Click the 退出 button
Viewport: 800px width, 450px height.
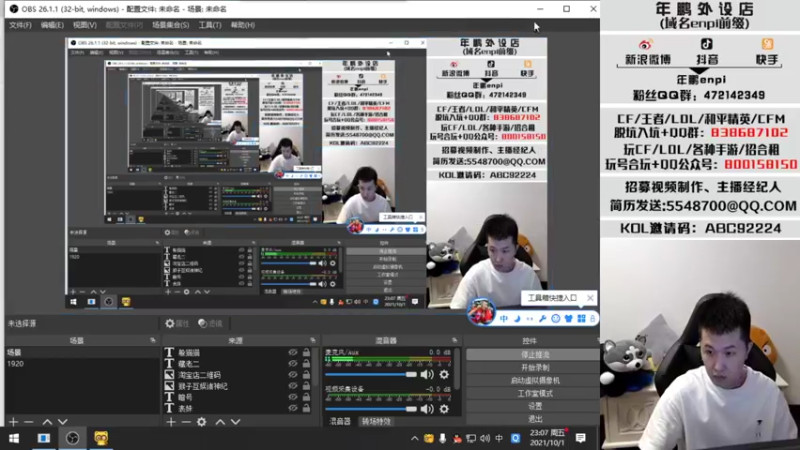coord(534,419)
